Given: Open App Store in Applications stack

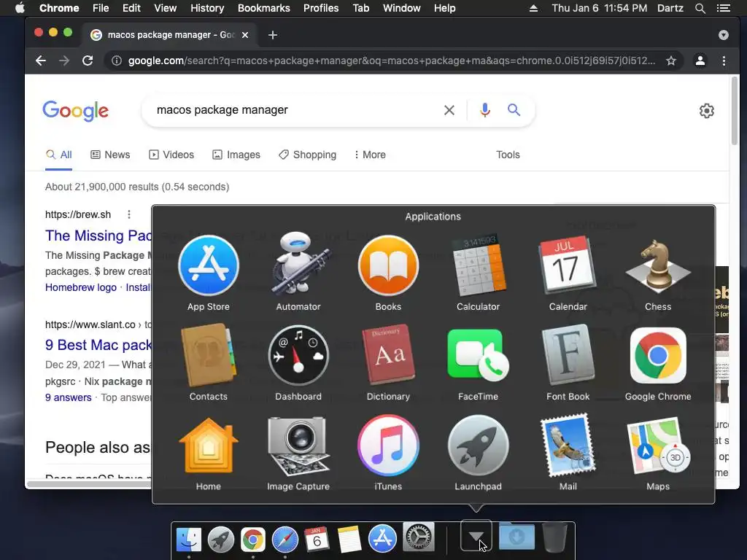Looking at the screenshot, I should tap(209, 265).
